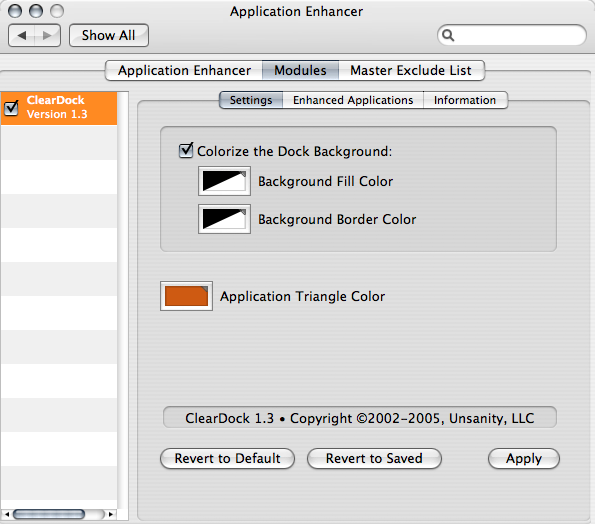595x524 pixels.
Task: Click Revert to Saved
Action: click(x=374, y=458)
